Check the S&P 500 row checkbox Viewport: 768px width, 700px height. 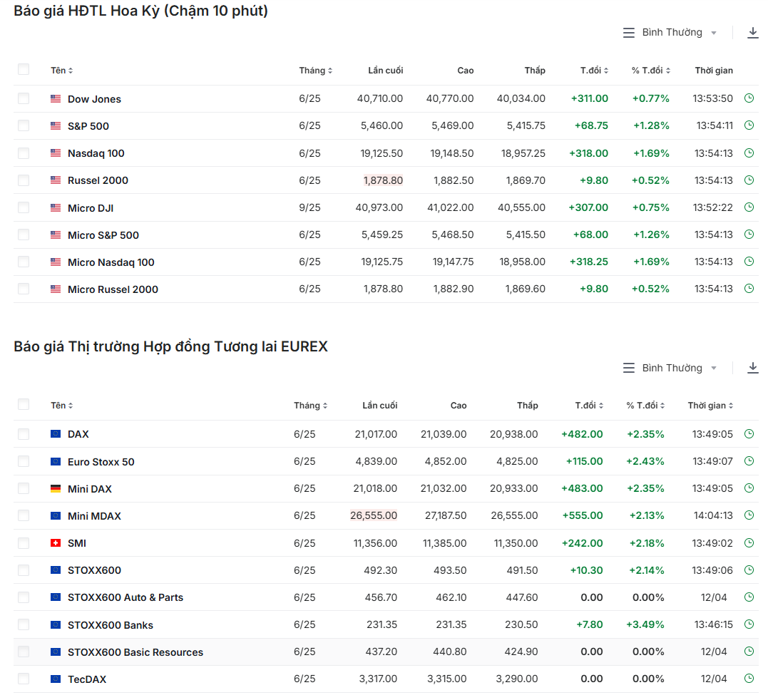pyautogui.click(x=24, y=125)
